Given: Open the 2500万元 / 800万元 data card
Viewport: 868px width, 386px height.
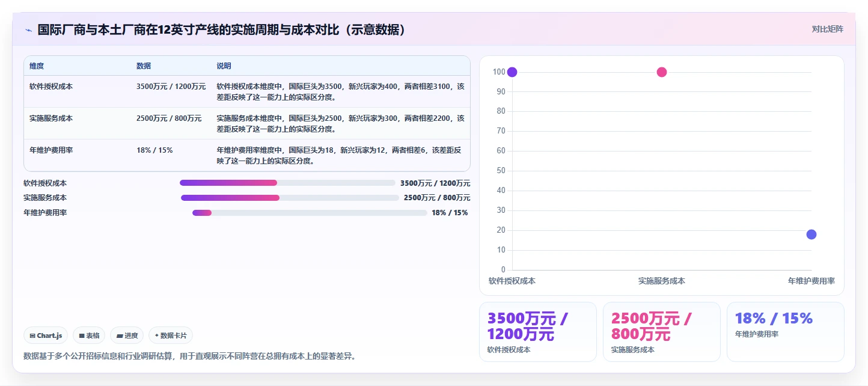Looking at the screenshot, I should click(x=662, y=332).
